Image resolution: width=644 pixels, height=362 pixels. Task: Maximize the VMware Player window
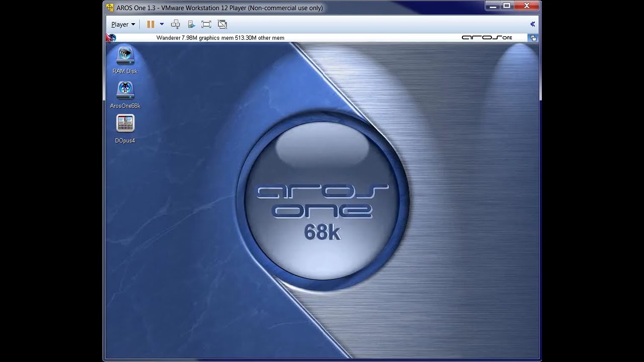click(507, 6)
